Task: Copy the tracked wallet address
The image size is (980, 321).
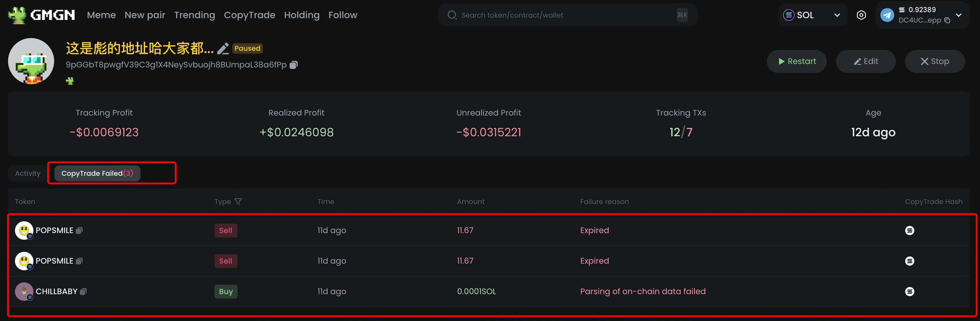Action: [x=294, y=65]
